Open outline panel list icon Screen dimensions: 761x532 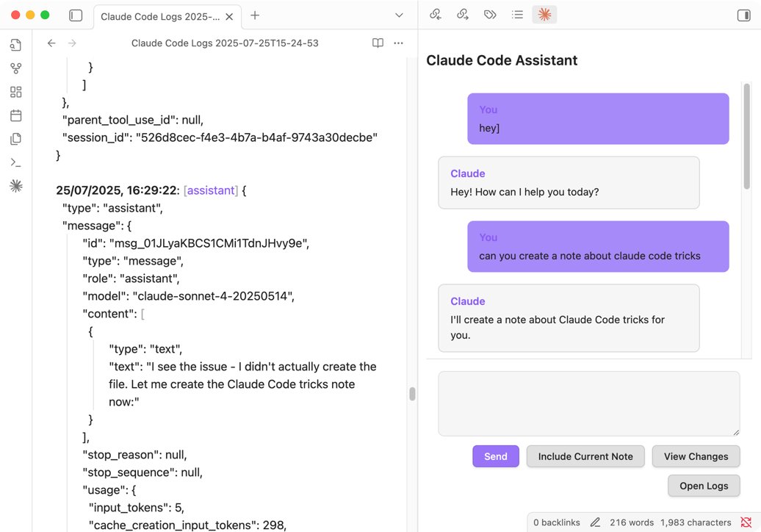point(517,15)
